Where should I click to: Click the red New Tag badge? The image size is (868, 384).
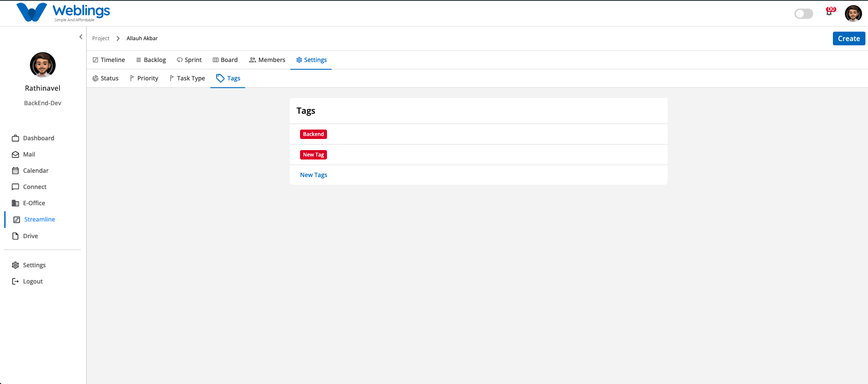pyautogui.click(x=313, y=155)
